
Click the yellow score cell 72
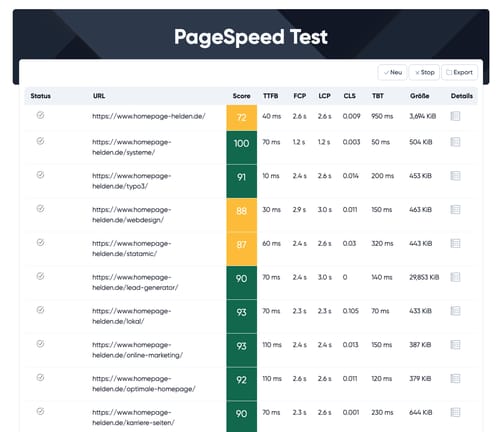[242, 118]
